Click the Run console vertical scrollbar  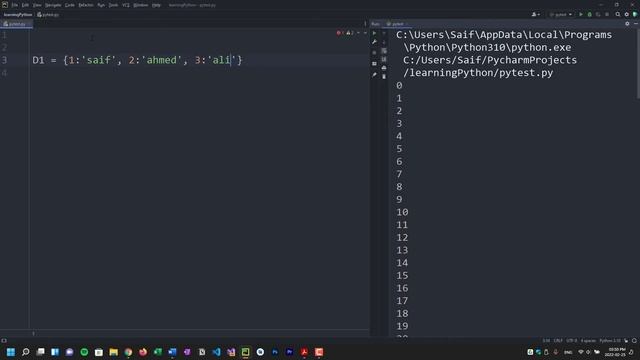(638, 63)
